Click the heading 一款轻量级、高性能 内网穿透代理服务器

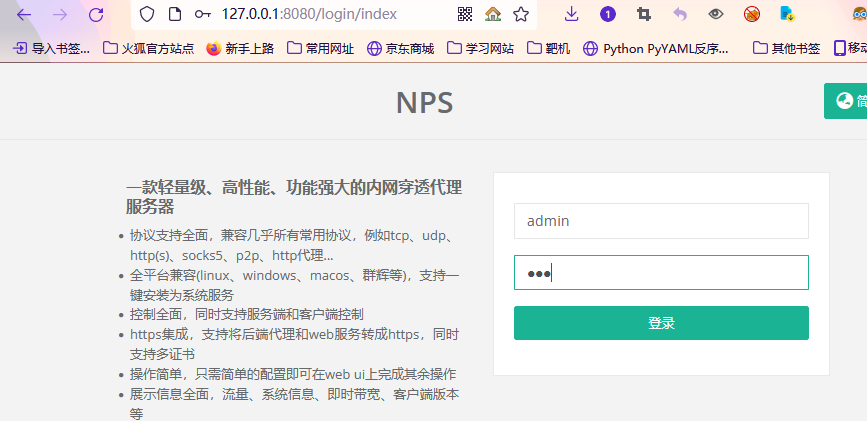click(294, 197)
